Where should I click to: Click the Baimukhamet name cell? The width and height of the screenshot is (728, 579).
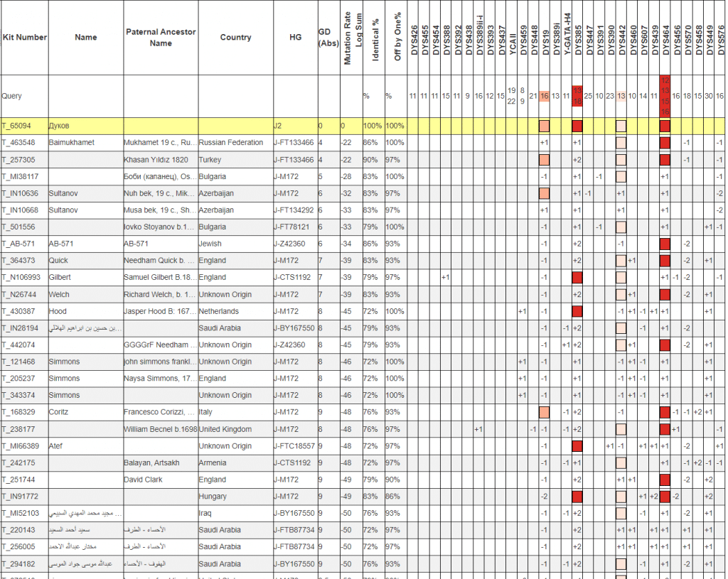click(x=71, y=143)
